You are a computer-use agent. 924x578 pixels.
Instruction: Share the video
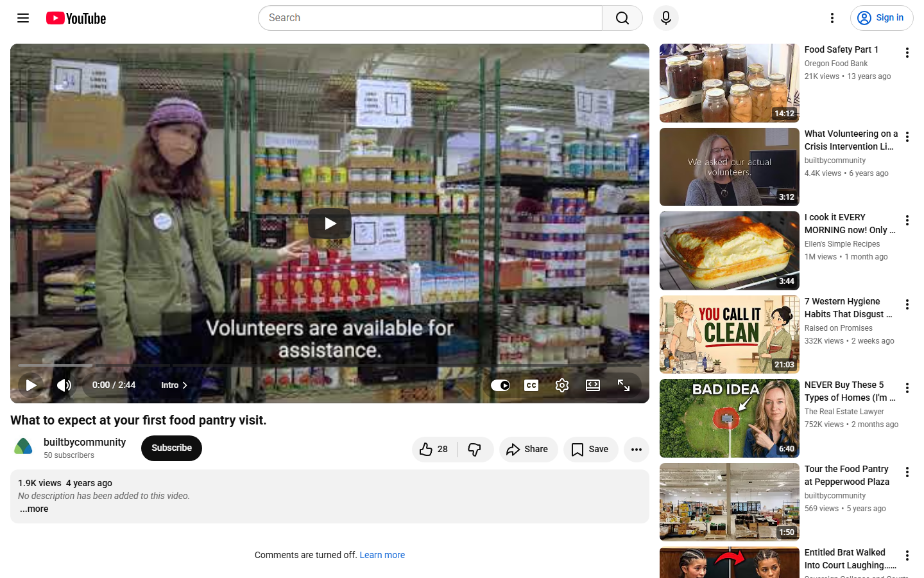coord(529,450)
